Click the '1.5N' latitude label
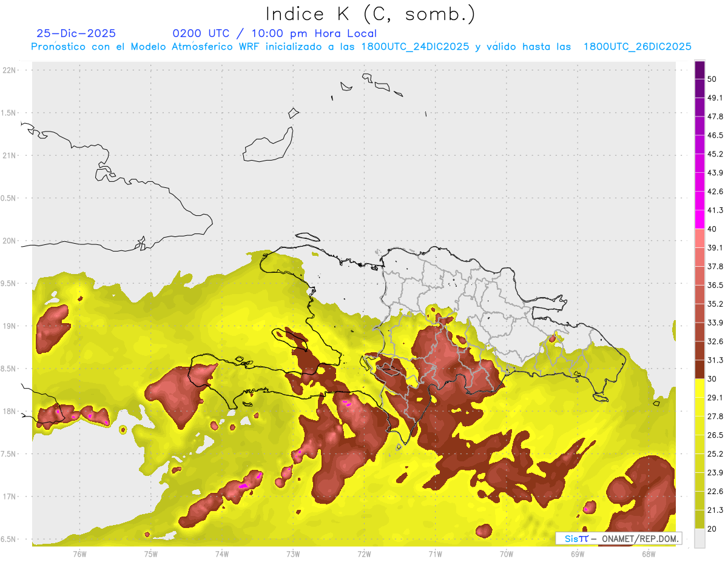This screenshot has height=562, width=728. (x=9, y=113)
